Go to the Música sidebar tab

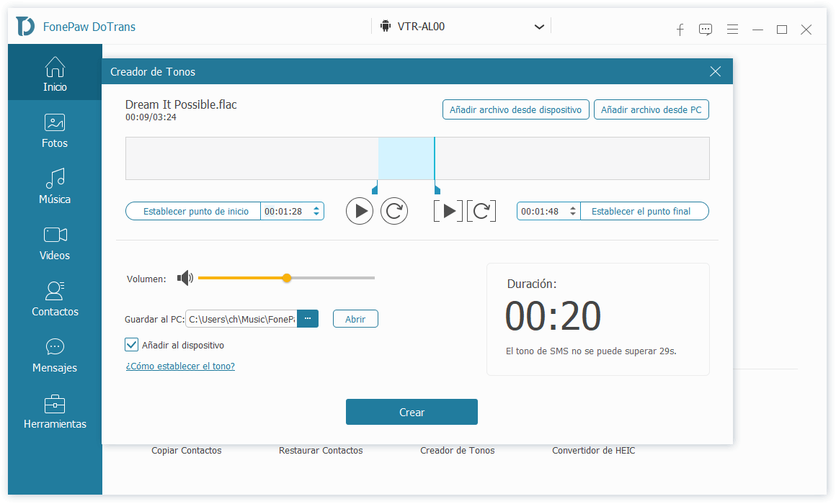(55, 185)
